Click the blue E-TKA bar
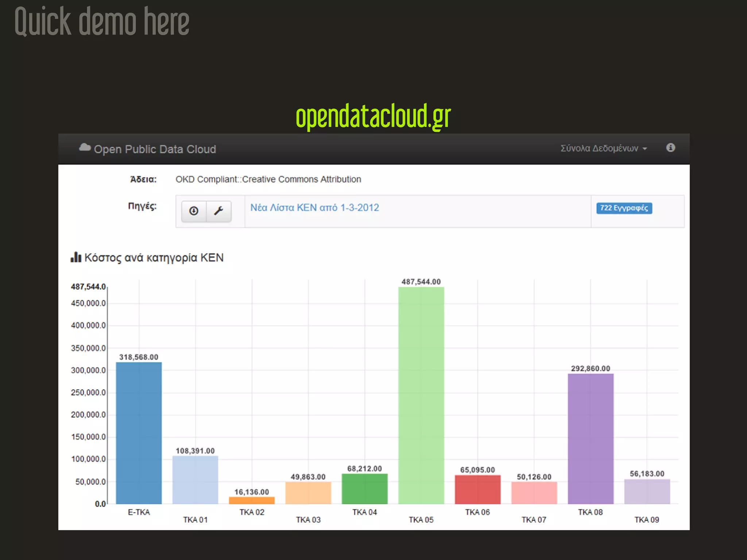747x560 pixels. click(139, 433)
